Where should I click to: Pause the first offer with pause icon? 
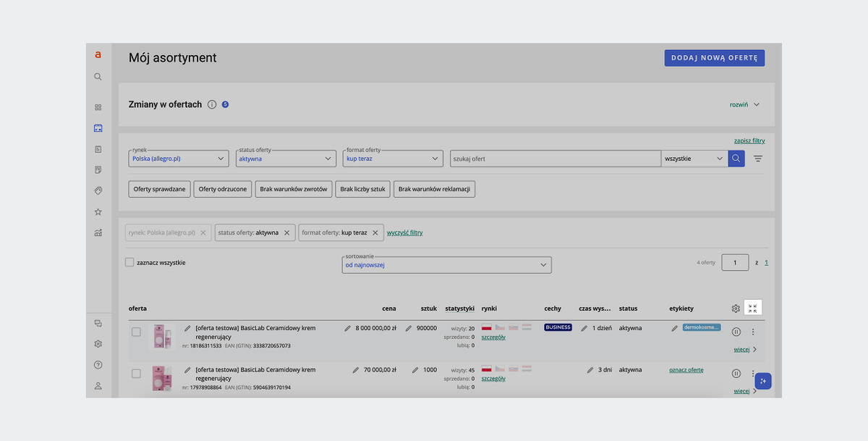736,332
